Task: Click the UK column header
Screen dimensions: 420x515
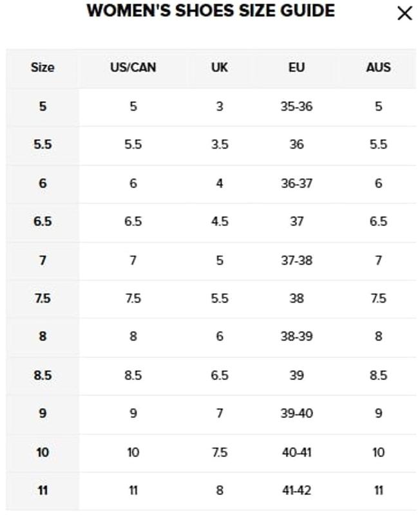Action: click(x=220, y=68)
